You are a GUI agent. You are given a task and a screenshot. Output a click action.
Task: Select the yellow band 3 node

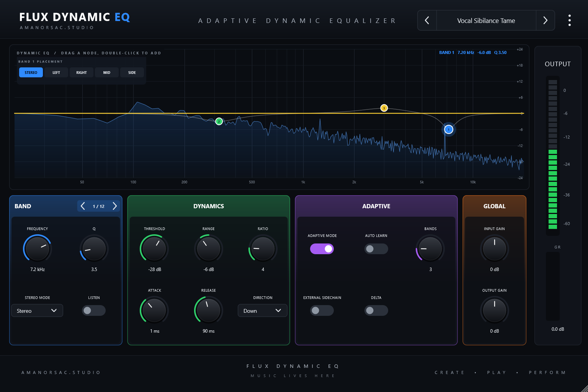[384, 108]
